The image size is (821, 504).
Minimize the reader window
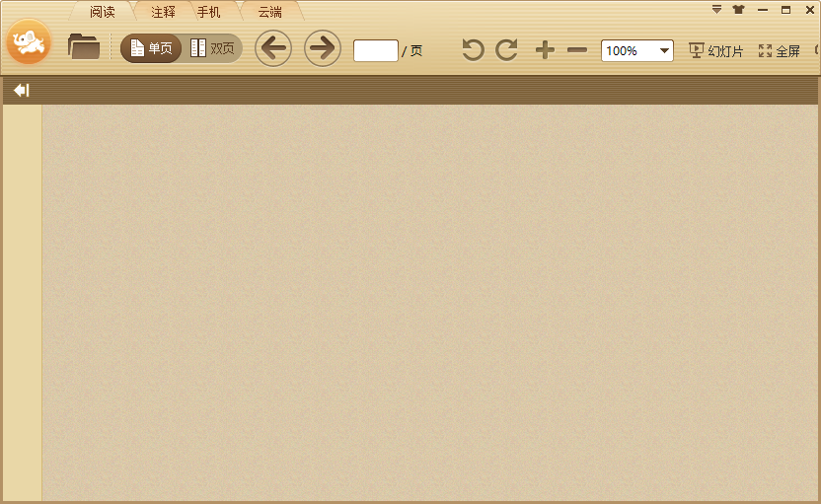tap(763, 10)
